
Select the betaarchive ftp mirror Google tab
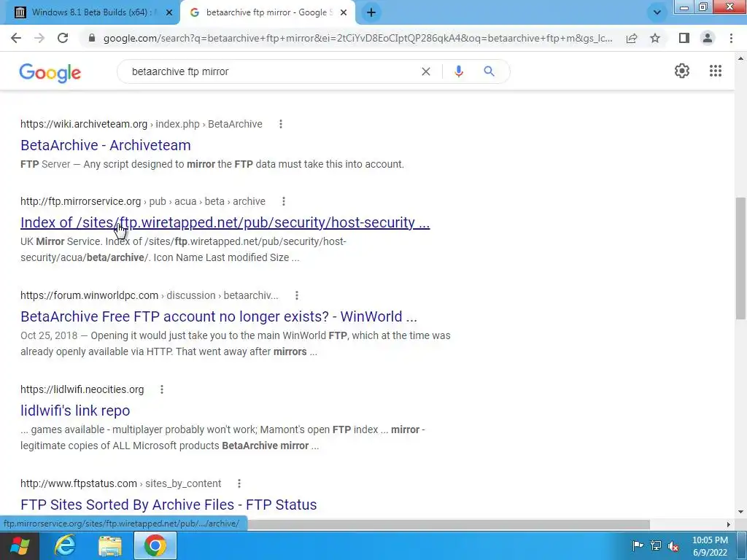[x=267, y=12]
